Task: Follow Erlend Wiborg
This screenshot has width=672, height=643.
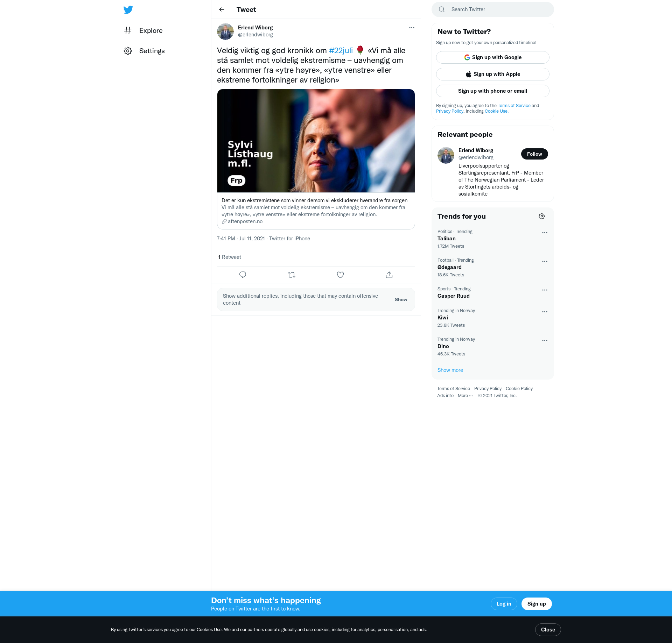Action: point(534,154)
